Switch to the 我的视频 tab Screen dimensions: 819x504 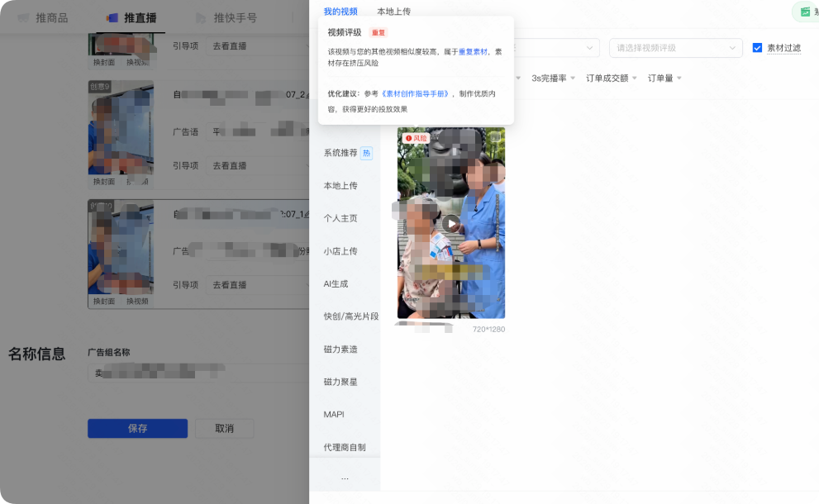[x=340, y=12]
